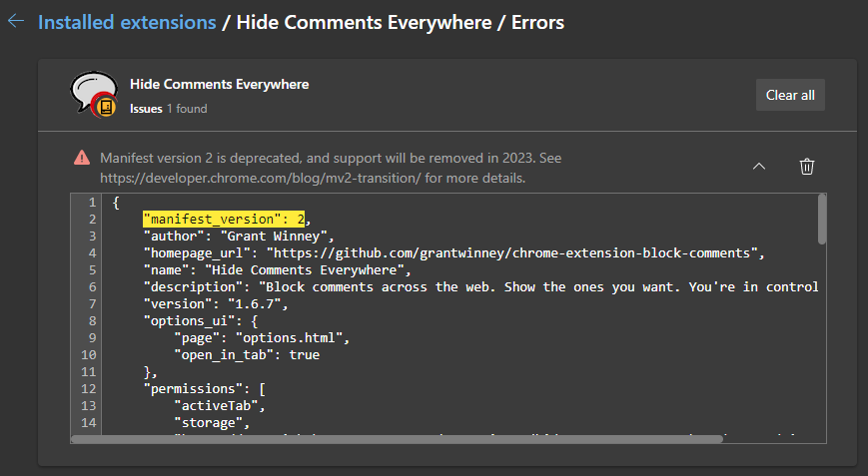Click the Hide Comments Everywhere card title
The width and height of the screenshot is (868, 476).
(219, 84)
